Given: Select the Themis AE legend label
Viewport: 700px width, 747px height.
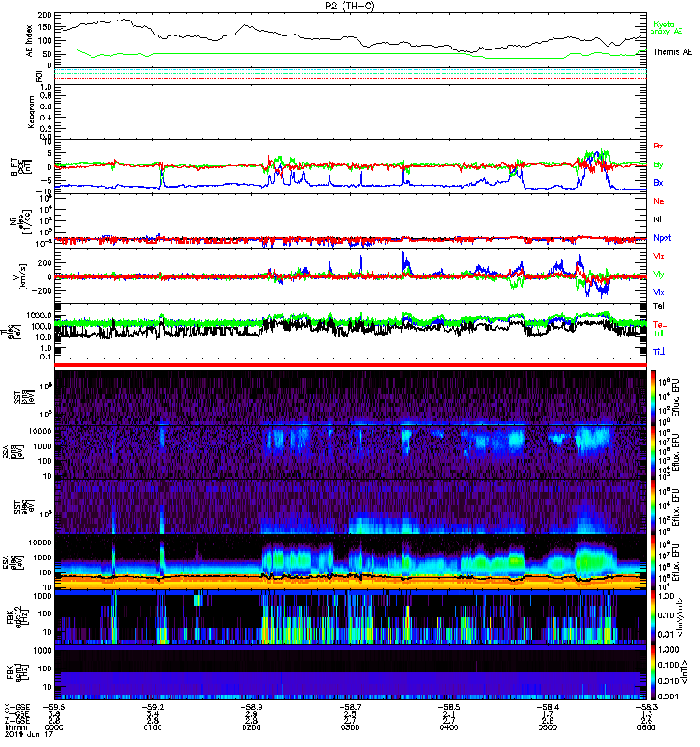Looking at the screenshot, I should click(x=672, y=52).
